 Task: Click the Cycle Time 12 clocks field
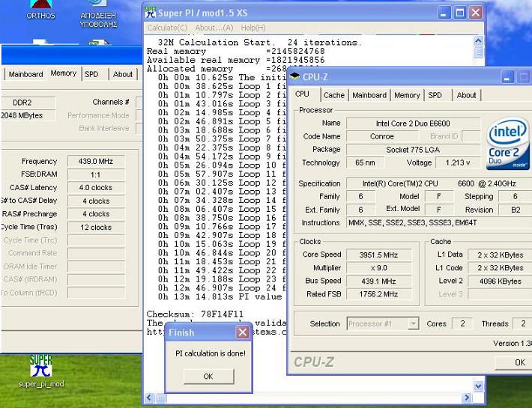pos(96,228)
